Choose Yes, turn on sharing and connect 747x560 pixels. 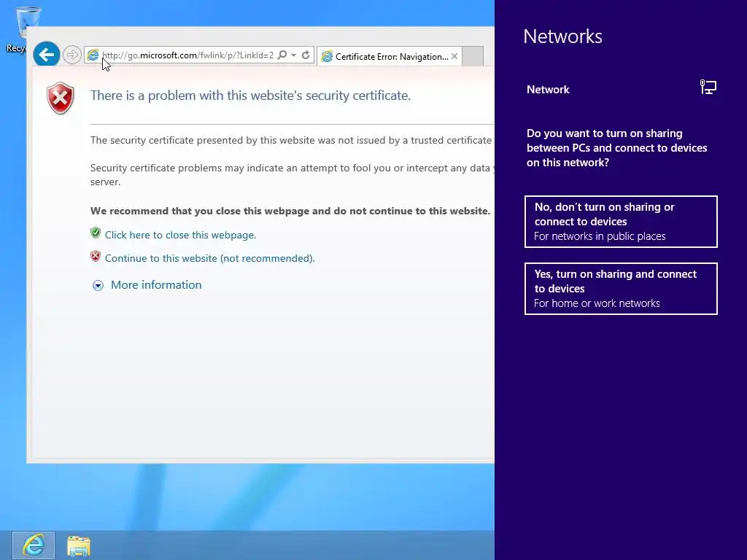click(x=621, y=289)
